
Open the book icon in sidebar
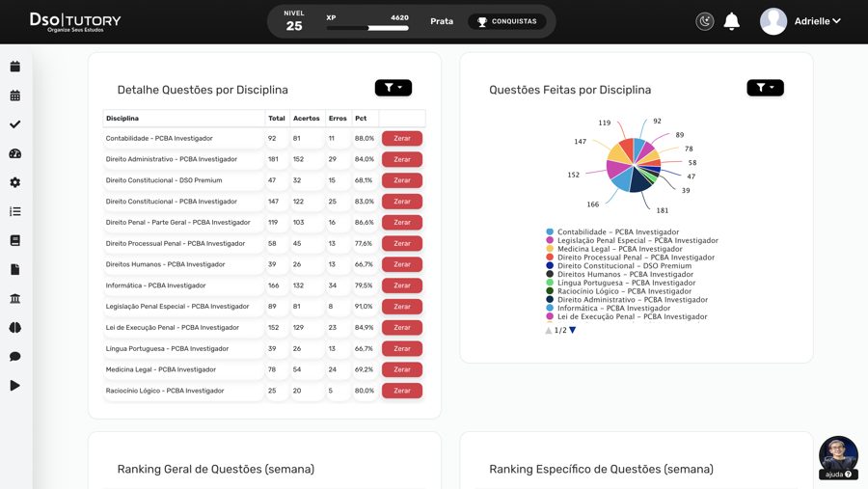[x=14, y=240]
